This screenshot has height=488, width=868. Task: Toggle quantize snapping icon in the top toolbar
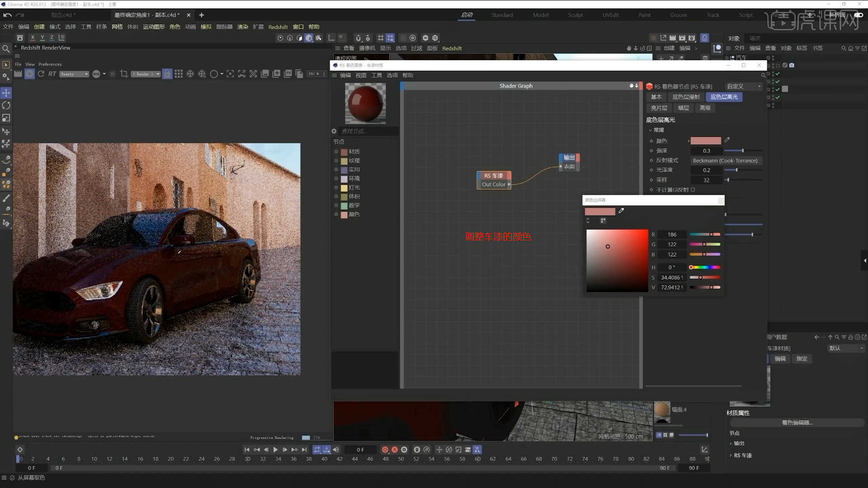(x=391, y=38)
